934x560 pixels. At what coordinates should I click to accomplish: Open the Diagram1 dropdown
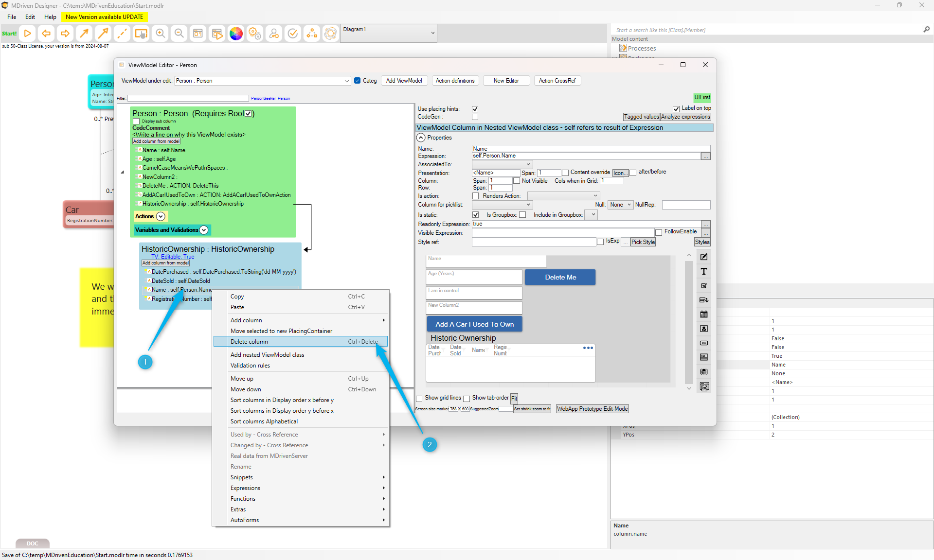point(432,34)
